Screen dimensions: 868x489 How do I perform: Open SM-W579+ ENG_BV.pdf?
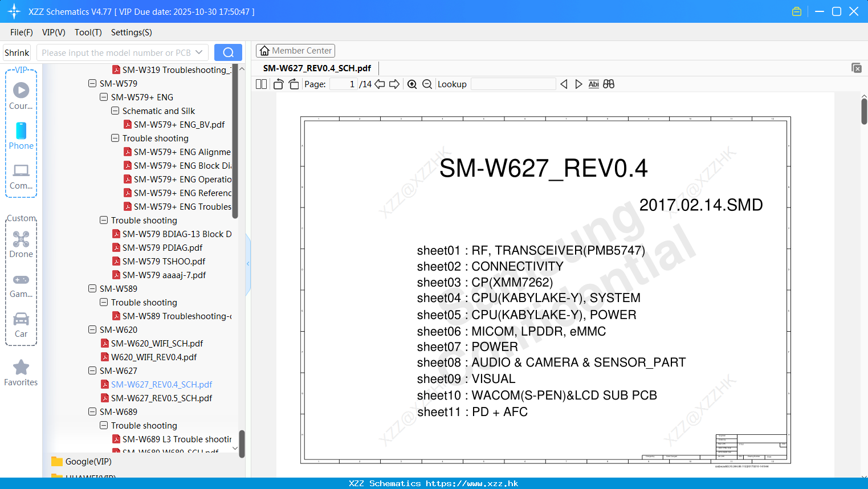179,124
